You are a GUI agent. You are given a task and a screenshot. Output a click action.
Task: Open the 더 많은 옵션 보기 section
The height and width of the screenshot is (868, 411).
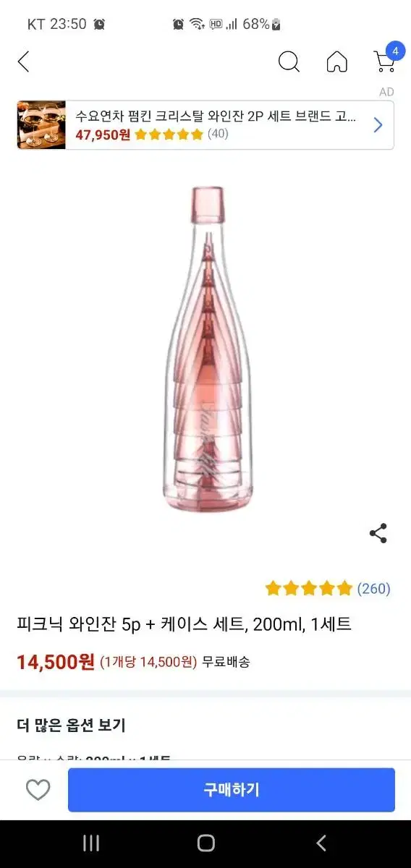click(71, 725)
